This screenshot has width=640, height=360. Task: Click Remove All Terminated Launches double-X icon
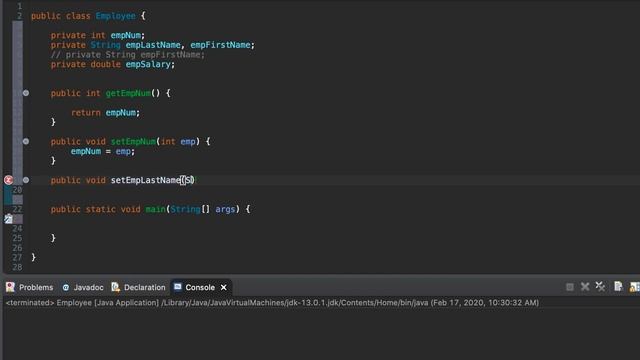[x=600, y=287]
